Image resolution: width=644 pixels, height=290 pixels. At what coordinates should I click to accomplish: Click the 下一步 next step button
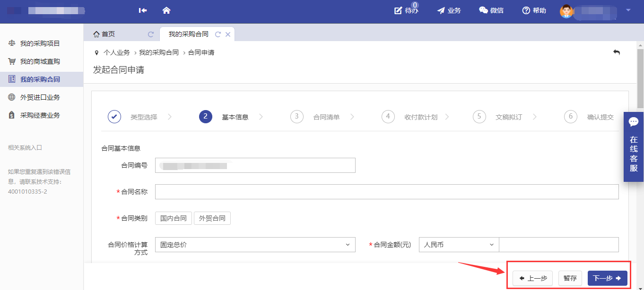(x=607, y=278)
